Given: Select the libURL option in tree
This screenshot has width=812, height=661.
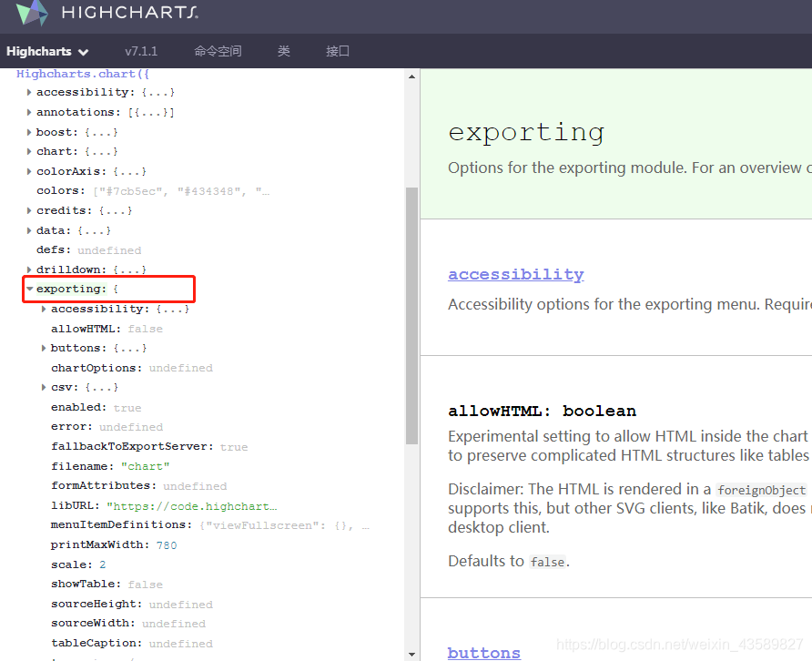Looking at the screenshot, I should click(x=75, y=505).
